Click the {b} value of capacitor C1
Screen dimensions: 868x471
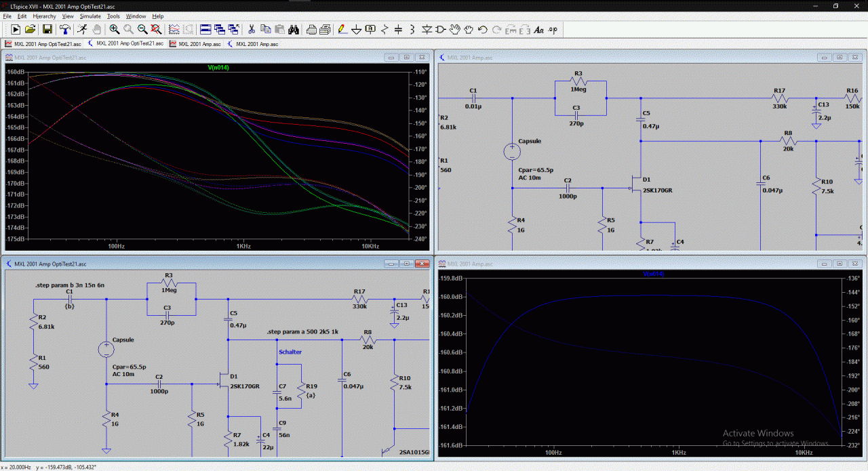(x=69, y=306)
